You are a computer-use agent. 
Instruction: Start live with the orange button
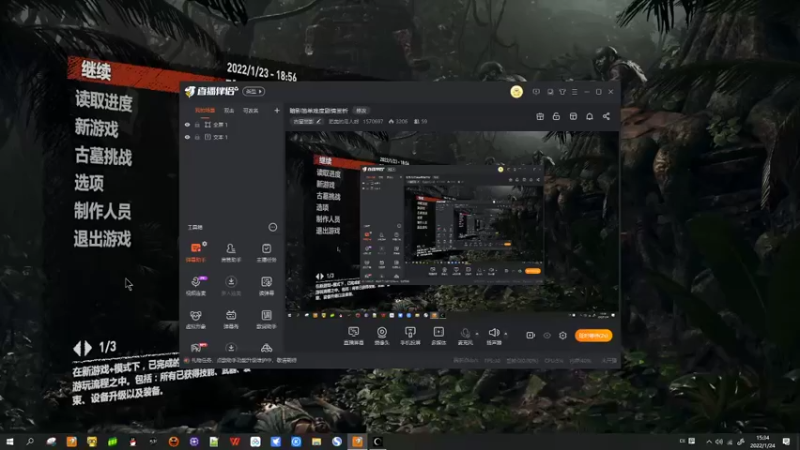pos(593,335)
